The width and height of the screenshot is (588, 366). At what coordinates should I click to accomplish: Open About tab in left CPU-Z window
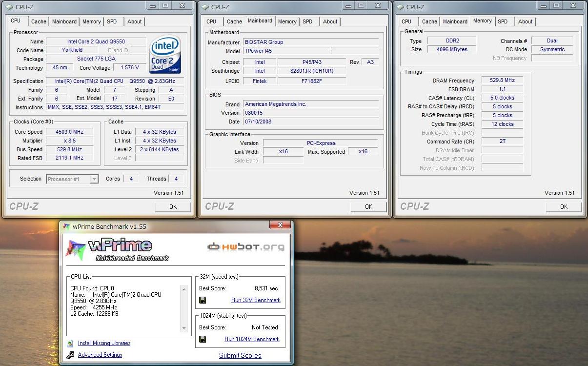pos(134,21)
